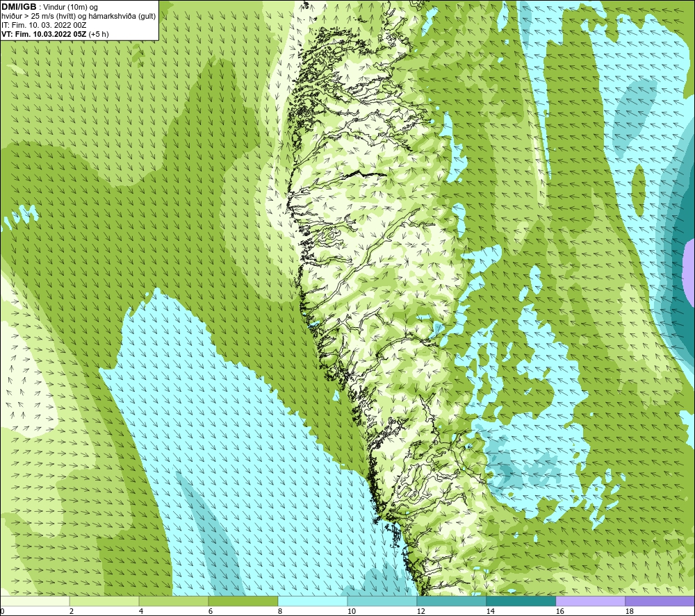
Task: Click the 10–12 m/s cyan swatch
Action: point(382,601)
